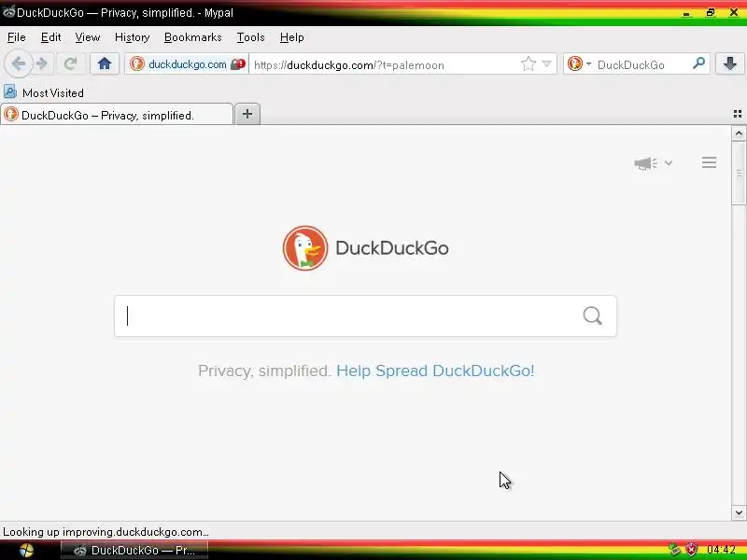Click the vertical scrollbar thumb
The width and height of the screenshot is (747, 560).
pos(739,173)
